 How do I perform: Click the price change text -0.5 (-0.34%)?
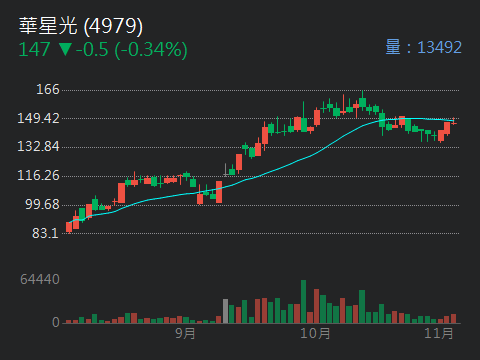132,50
